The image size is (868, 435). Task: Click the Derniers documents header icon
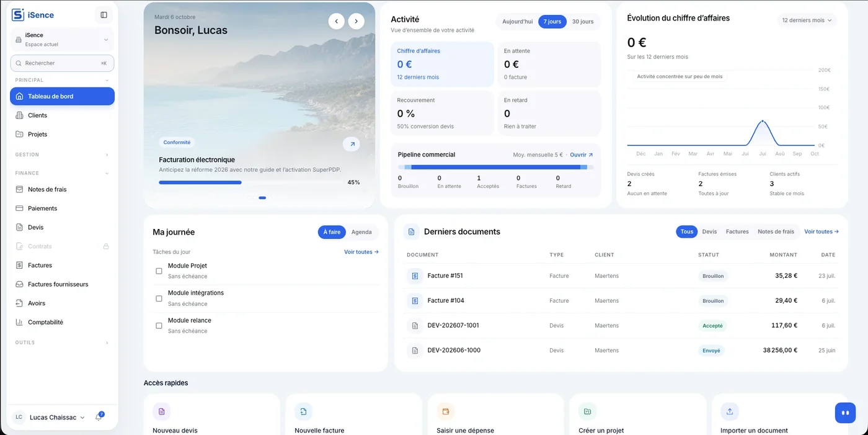(411, 231)
